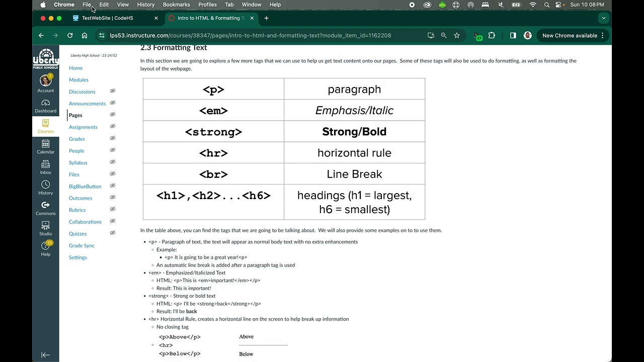Toggle visibility icon beside Quizzes

tap(113, 233)
